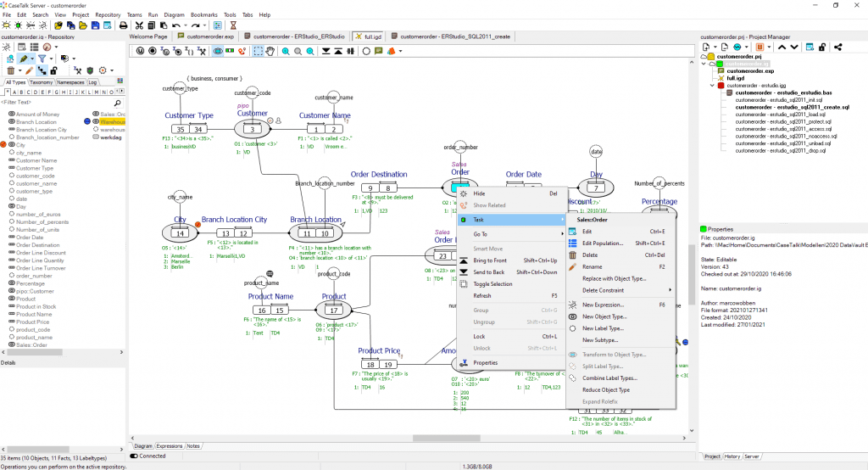Click the letter B filter tab

coord(21,92)
